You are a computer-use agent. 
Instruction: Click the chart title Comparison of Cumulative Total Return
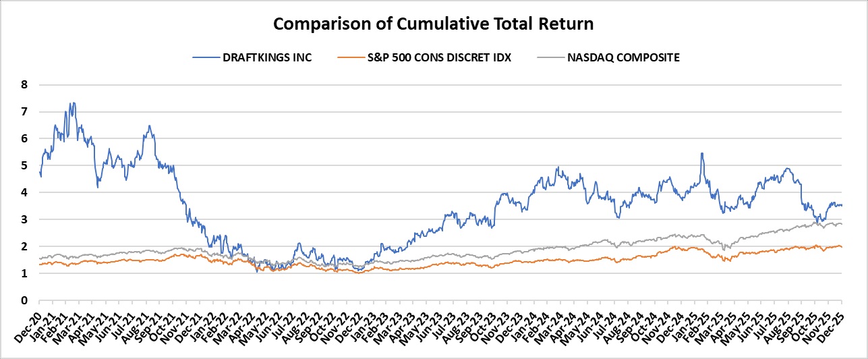pyautogui.click(x=433, y=25)
